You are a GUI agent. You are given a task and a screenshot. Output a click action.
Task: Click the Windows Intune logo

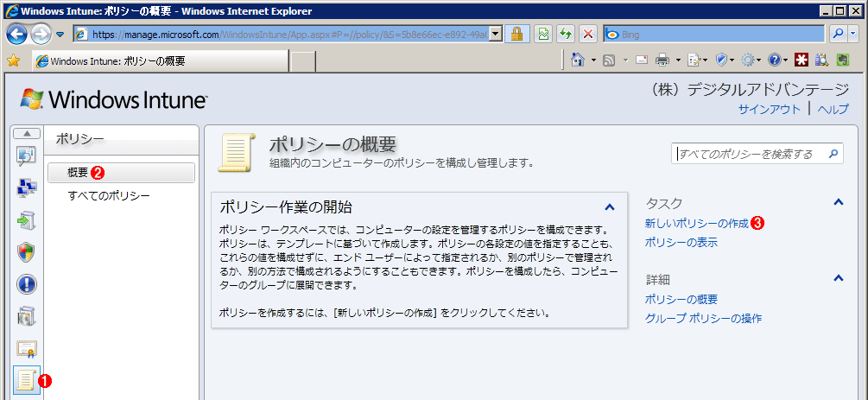coord(113,99)
